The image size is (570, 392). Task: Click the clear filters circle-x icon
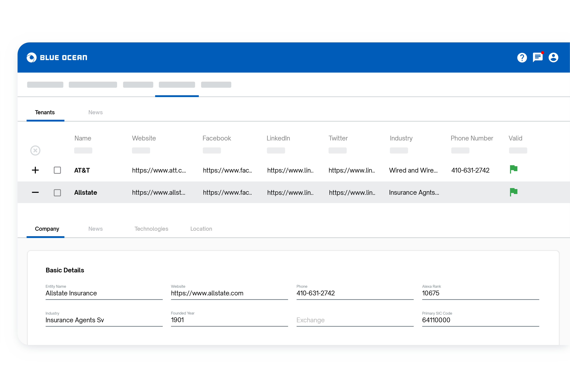[x=35, y=151]
